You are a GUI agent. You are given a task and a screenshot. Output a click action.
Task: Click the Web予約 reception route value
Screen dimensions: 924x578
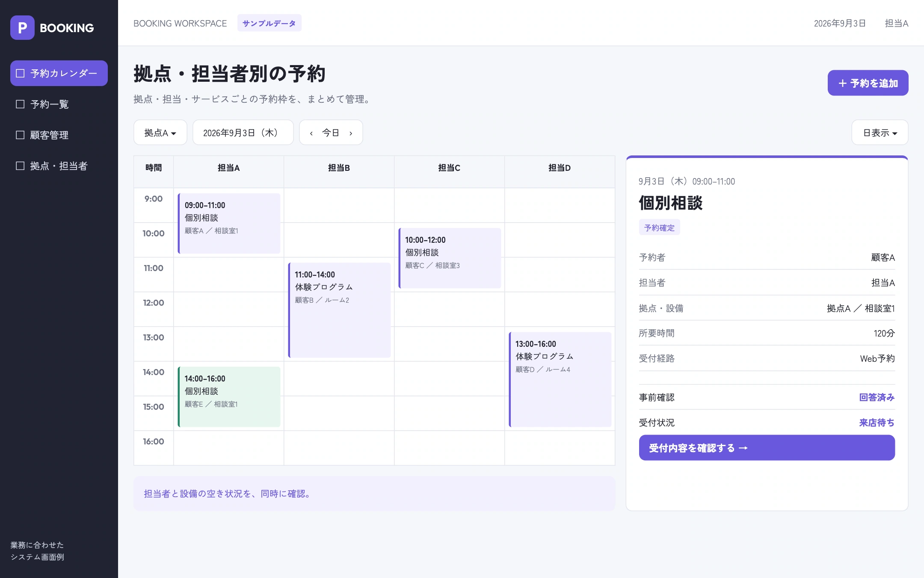tap(877, 358)
